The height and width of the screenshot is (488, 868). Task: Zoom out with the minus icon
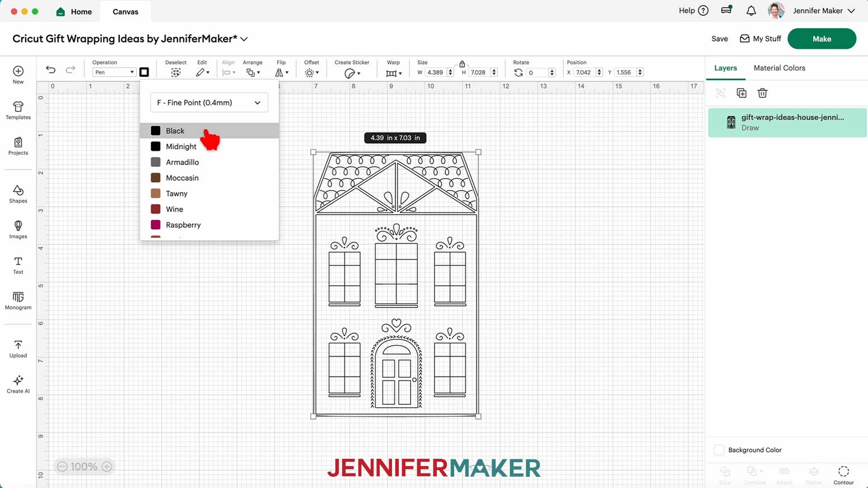pos(62,467)
